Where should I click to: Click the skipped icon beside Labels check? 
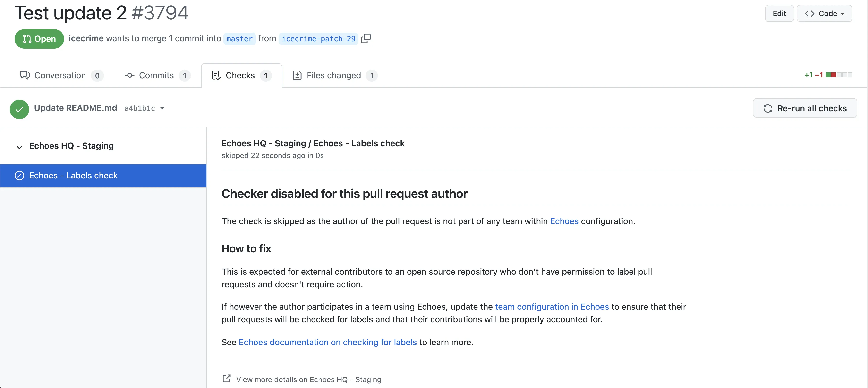pyautogui.click(x=19, y=176)
